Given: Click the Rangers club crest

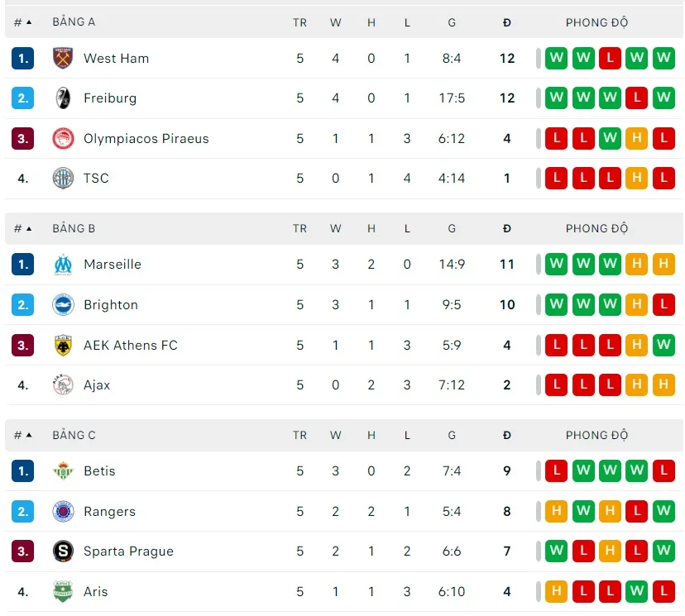Looking at the screenshot, I should (63, 512).
